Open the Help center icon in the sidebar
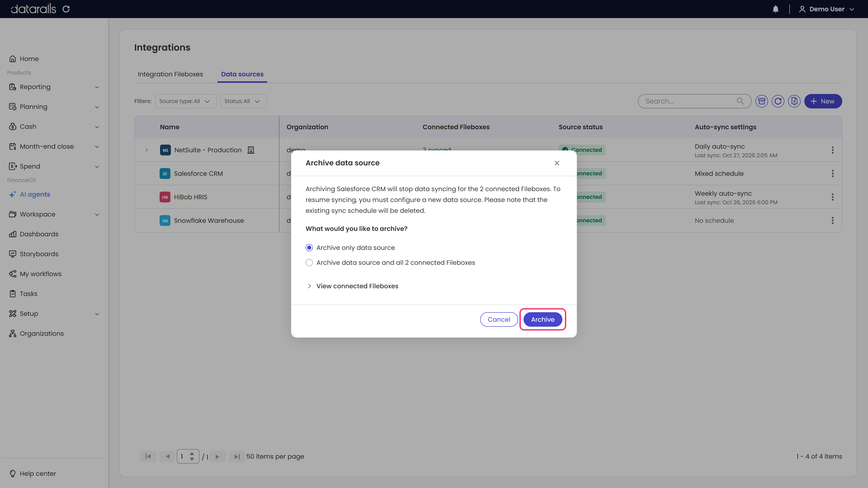The height and width of the screenshot is (488, 868). point(12,474)
